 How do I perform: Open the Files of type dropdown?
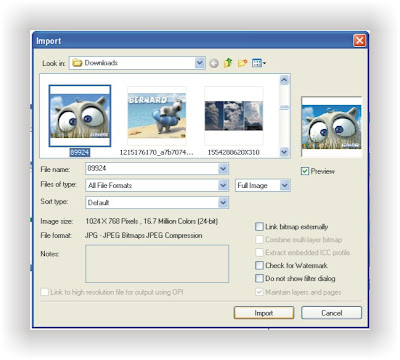[x=223, y=185]
